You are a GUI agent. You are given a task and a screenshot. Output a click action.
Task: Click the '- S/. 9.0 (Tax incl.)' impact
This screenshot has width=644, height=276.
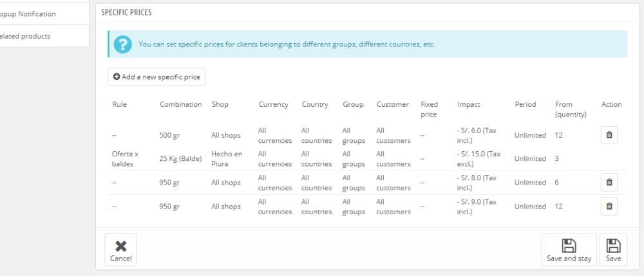click(477, 207)
